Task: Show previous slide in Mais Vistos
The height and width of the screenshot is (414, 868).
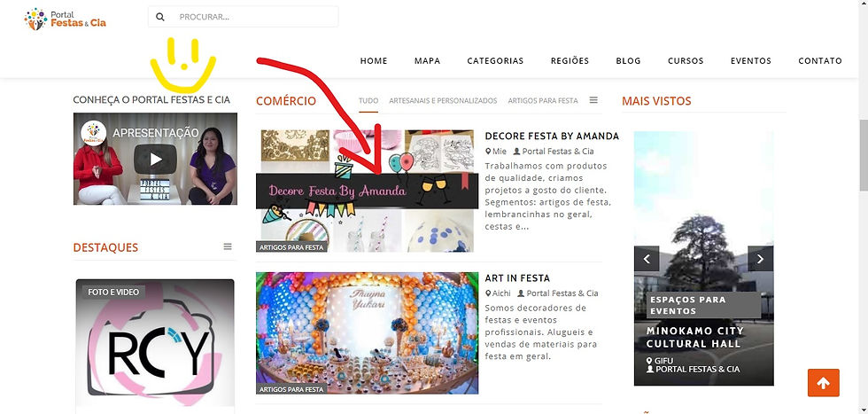Action: click(x=647, y=259)
